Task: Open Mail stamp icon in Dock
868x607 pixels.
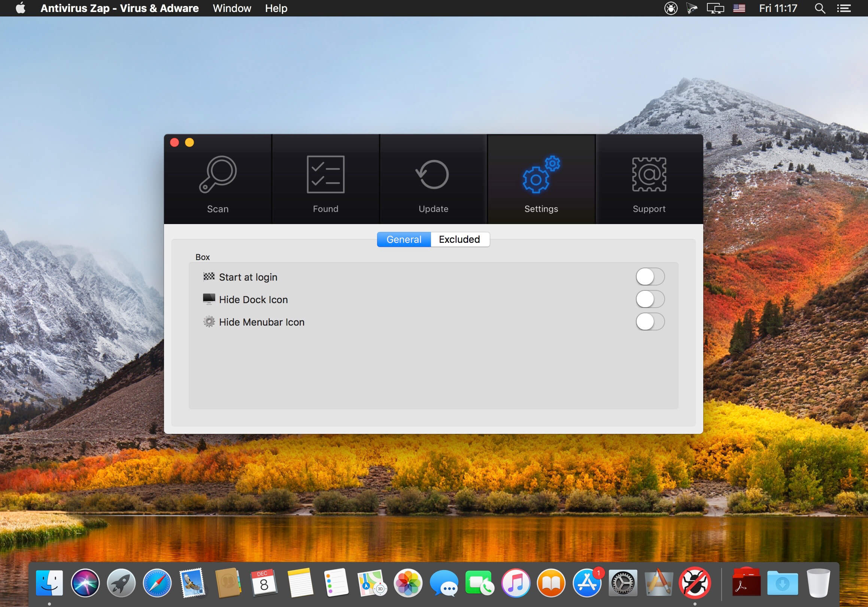Action: pos(193,583)
